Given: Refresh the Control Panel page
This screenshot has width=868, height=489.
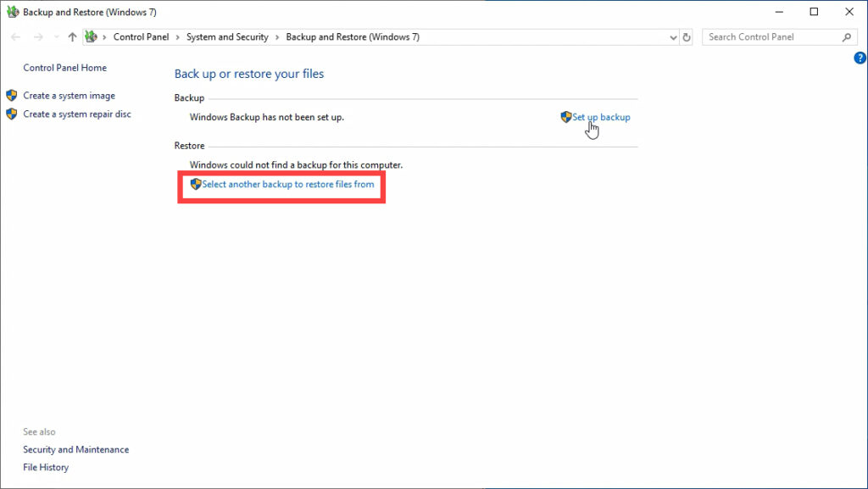Looking at the screenshot, I should pyautogui.click(x=687, y=37).
